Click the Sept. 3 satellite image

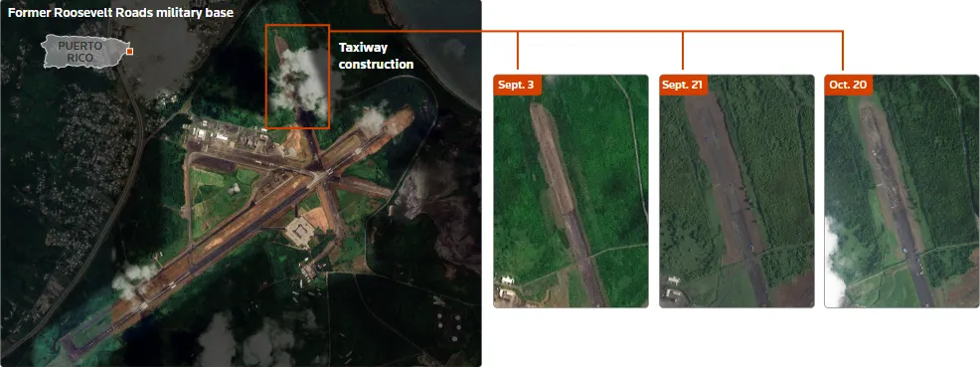coord(571,191)
